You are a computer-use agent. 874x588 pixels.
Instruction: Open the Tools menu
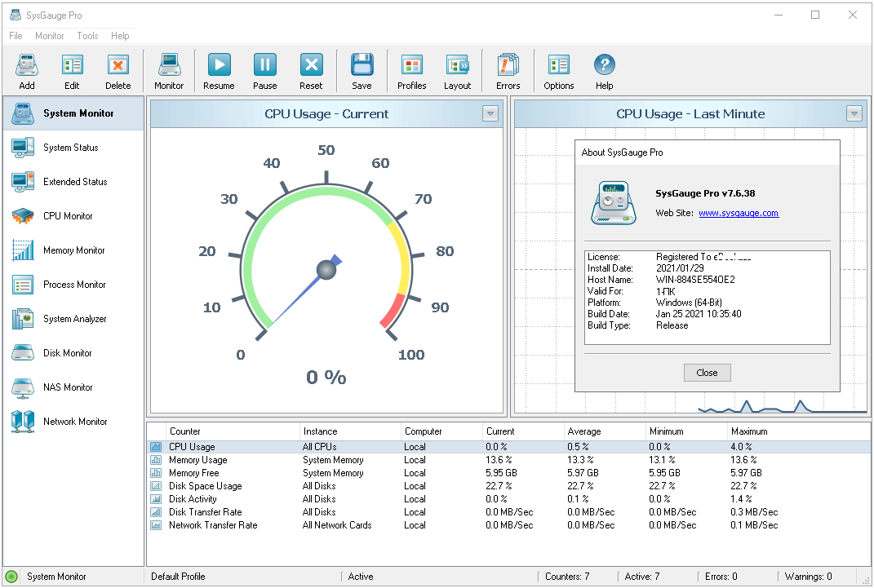87,36
